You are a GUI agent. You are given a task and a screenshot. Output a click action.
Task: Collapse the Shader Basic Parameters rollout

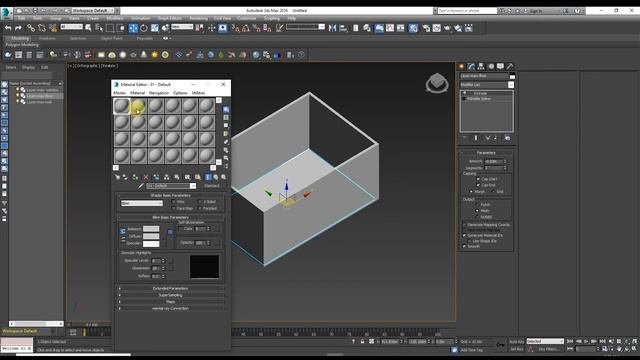coord(171,196)
